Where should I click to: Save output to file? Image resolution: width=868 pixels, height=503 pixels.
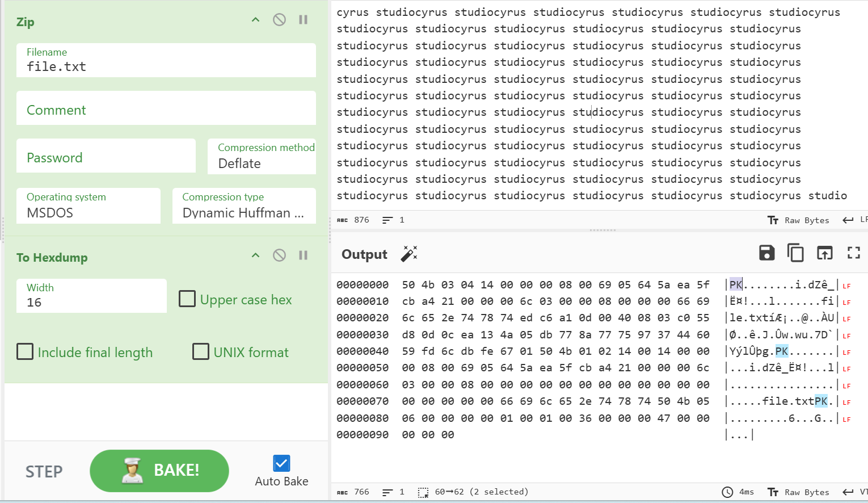click(x=766, y=253)
